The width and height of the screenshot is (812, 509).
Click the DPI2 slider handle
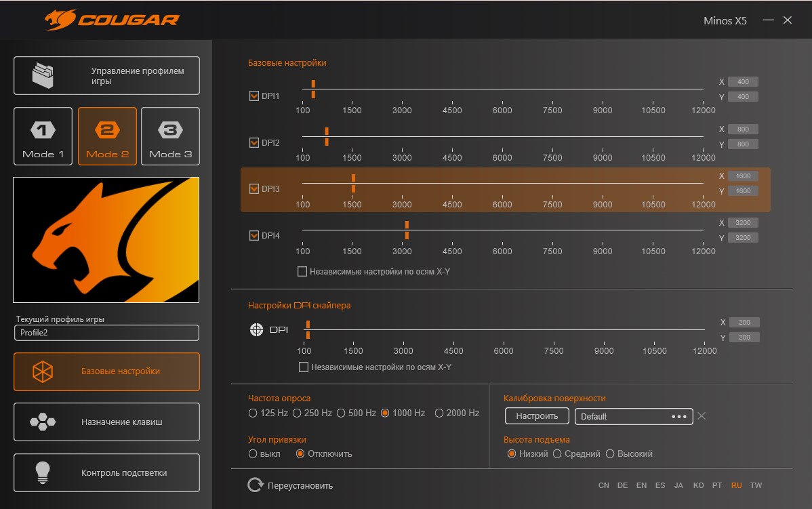tap(326, 136)
